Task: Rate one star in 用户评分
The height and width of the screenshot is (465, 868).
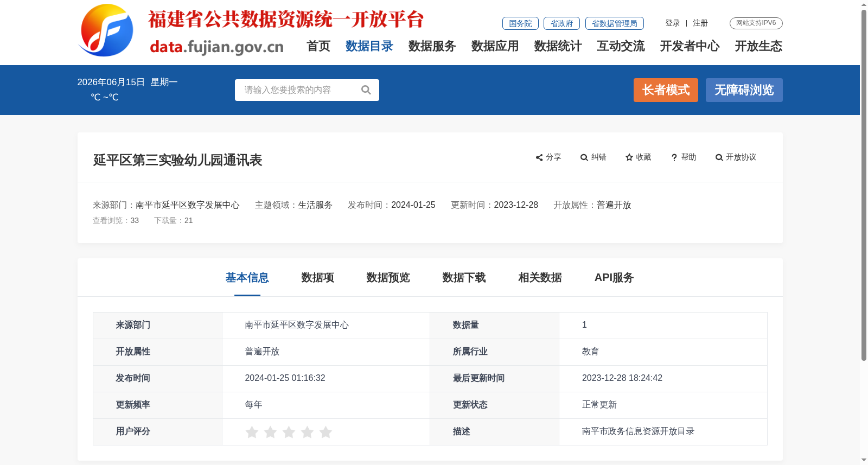Action: point(252,432)
